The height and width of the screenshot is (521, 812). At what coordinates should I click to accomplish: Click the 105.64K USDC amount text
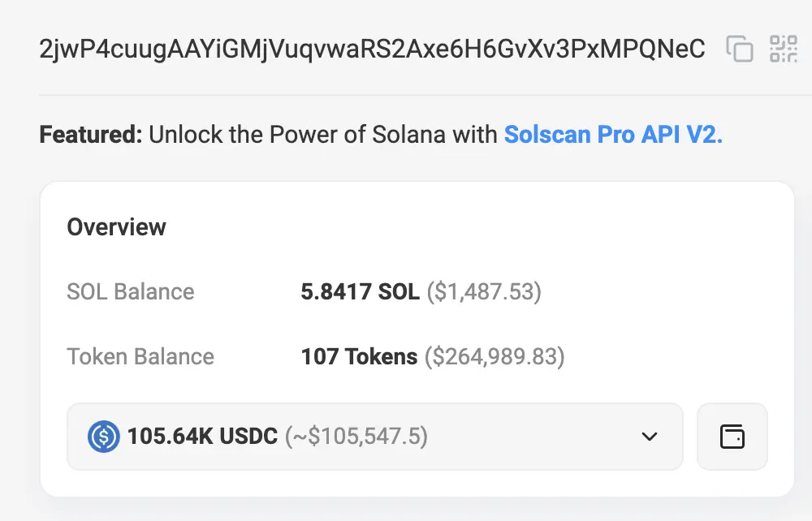[202, 437]
